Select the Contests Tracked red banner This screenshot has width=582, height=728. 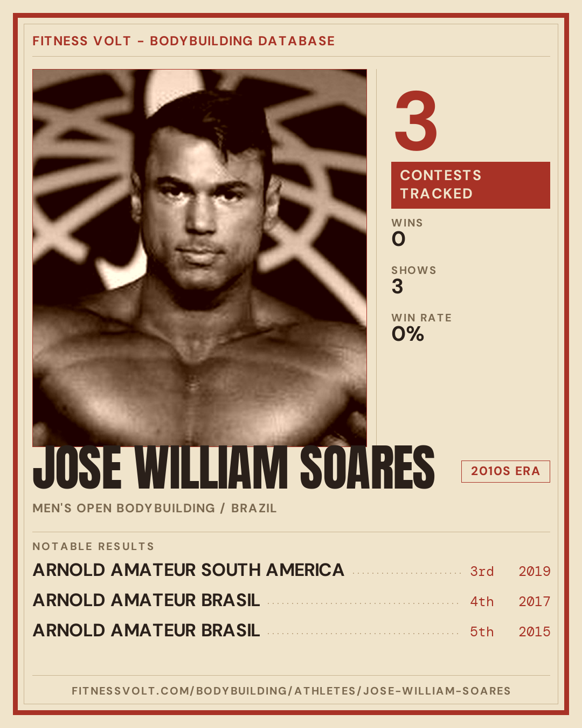(x=470, y=185)
